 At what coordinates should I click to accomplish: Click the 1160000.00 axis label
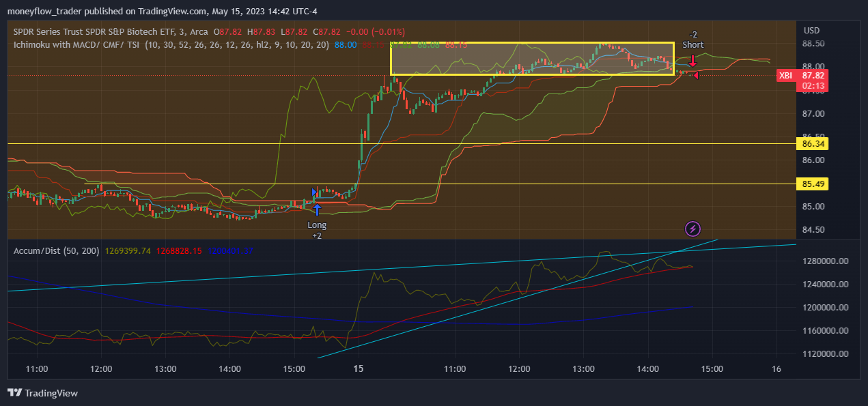[x=826, y=331]
